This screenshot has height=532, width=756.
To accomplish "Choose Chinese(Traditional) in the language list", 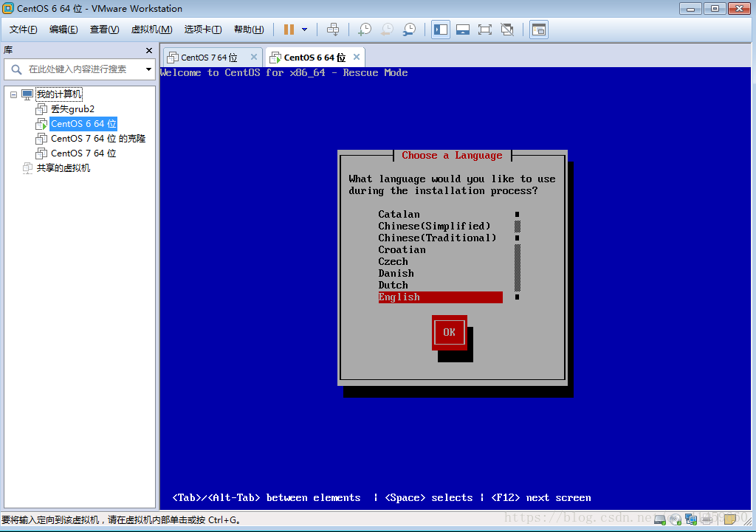I will pos(437,238).
